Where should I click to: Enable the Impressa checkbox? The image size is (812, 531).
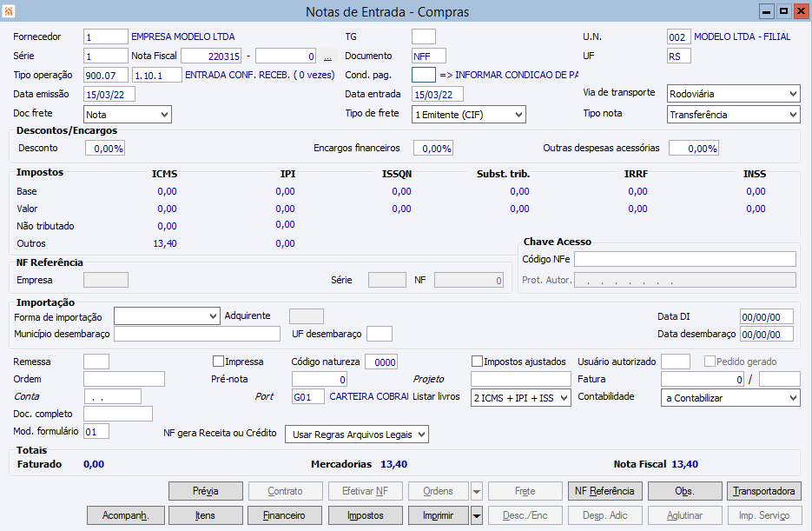(x=219, y=361)
